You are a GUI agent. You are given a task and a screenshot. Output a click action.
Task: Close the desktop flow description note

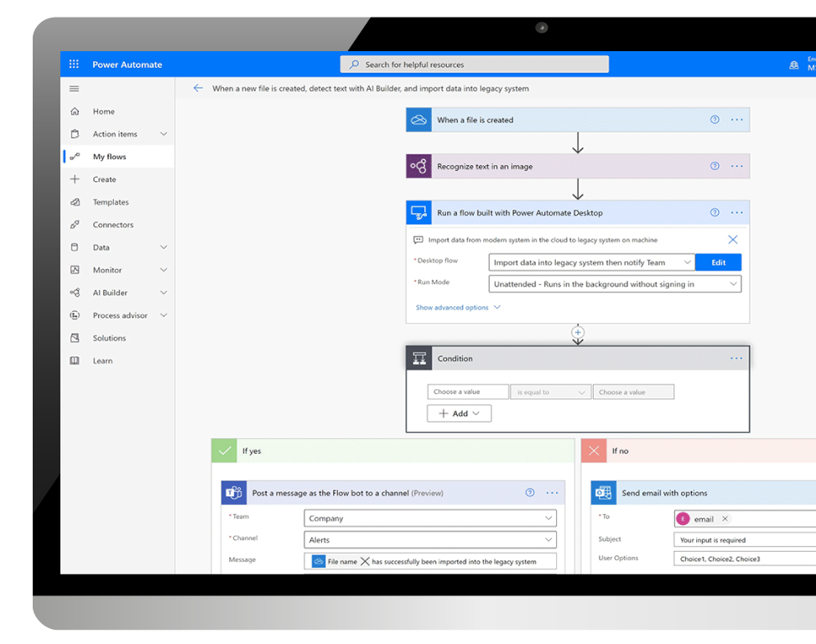pyautogui.click(x=732, y=240)
